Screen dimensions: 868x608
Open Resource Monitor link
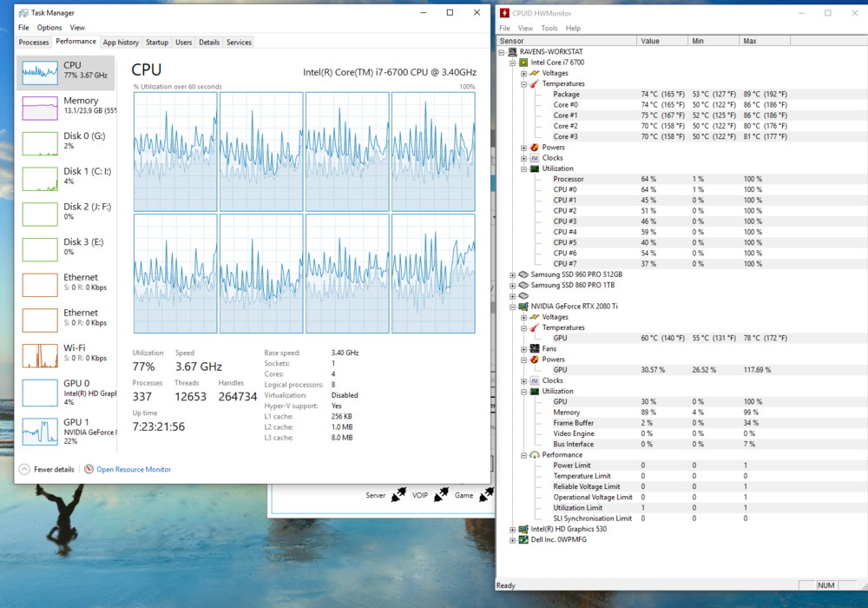[x=134, y=470]
